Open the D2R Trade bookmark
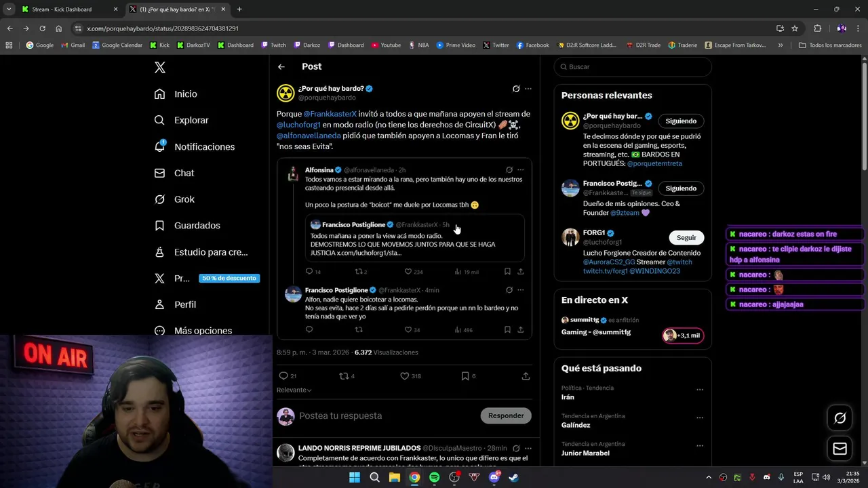Viewport: 868px width, 488px height. [x=644, y=45]
